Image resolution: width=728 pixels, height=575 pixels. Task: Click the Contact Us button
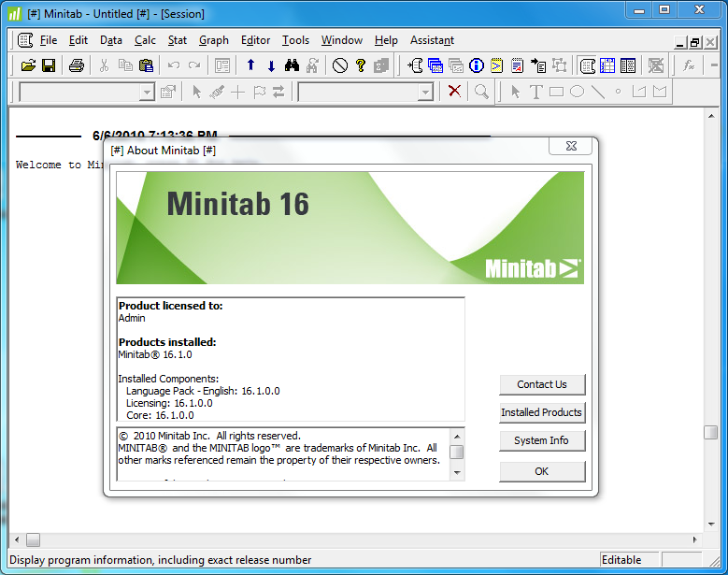[x=542, y=384]
